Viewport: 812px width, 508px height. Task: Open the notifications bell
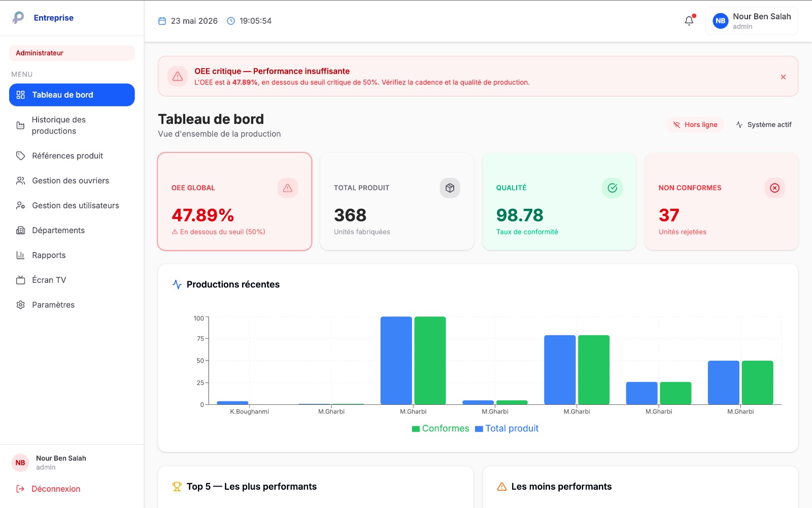click(689, 21)
